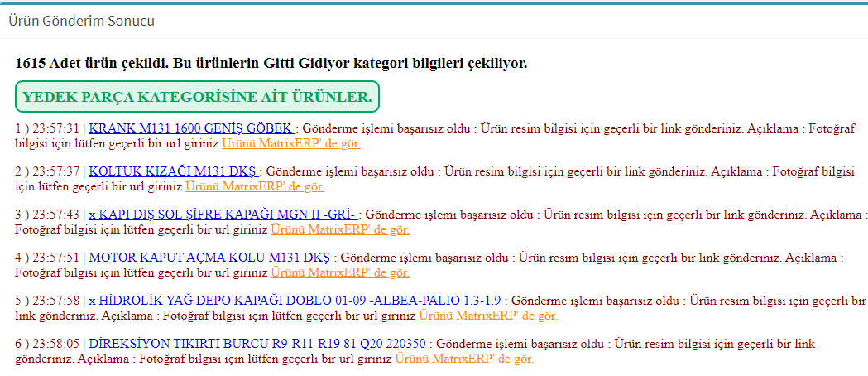Click MatrixERP link for KAPI DIŞ SOL row

(339, 229)
